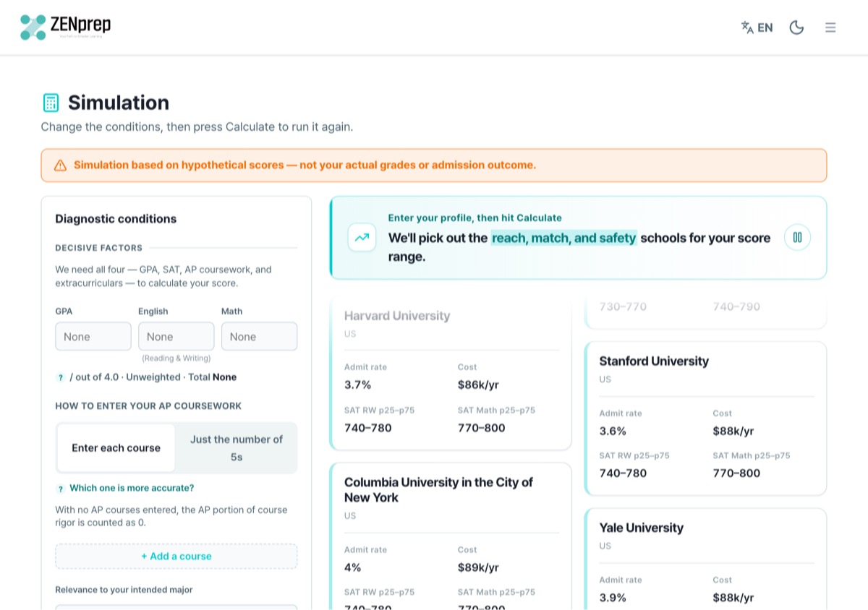Click the 'reach, match, and safety' highlighted text
Image resolution: width=868 pixels, height=610 pixels.
click(564, 238)
